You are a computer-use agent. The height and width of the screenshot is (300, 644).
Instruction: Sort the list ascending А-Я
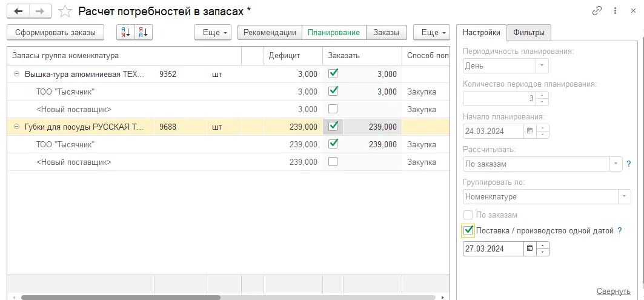point(125,33)
